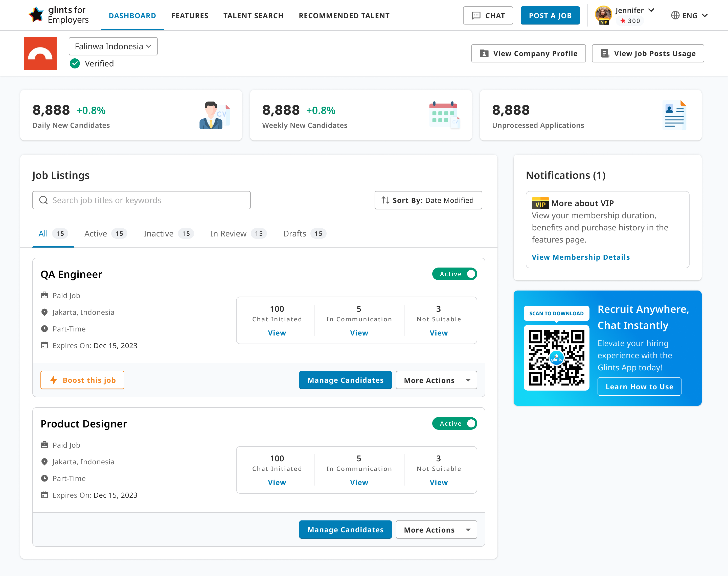Open the Sort By Date Modified dropdown
The height and width of the screenshot is (576, 728).
428,200
